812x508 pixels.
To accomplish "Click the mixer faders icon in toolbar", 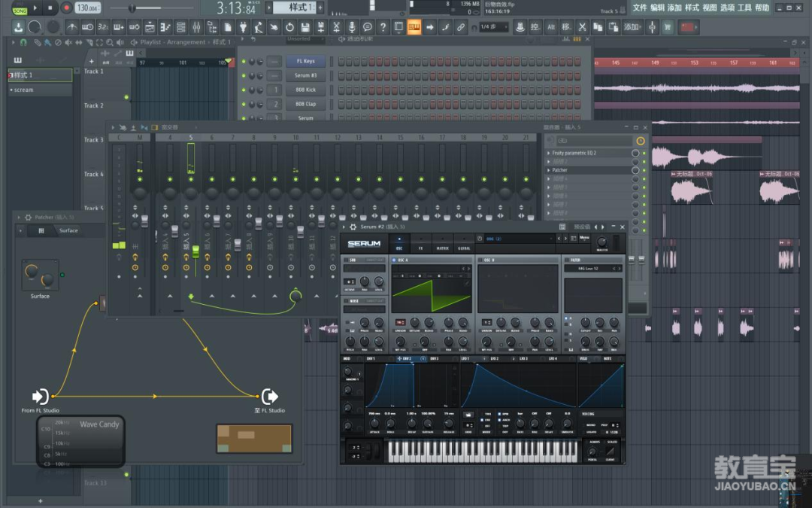I will [196, 27].
